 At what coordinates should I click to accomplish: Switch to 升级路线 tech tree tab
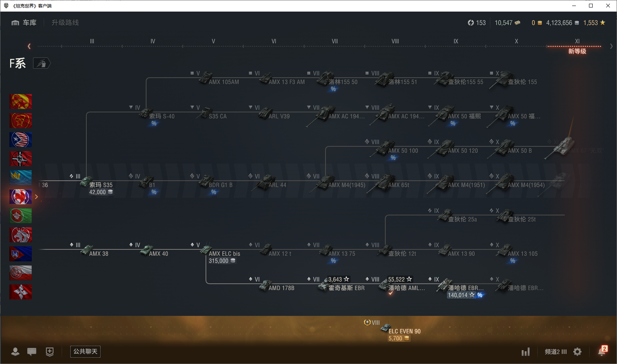pos(65,23)
